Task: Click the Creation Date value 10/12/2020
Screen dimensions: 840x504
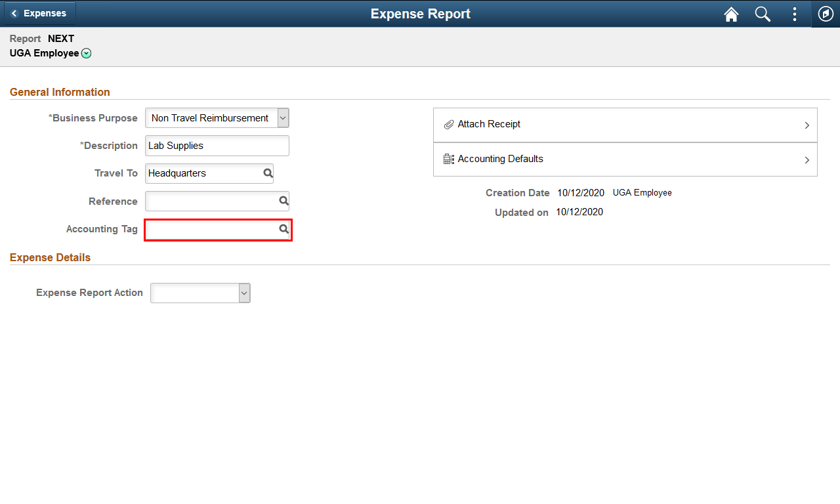Action: 581,193
